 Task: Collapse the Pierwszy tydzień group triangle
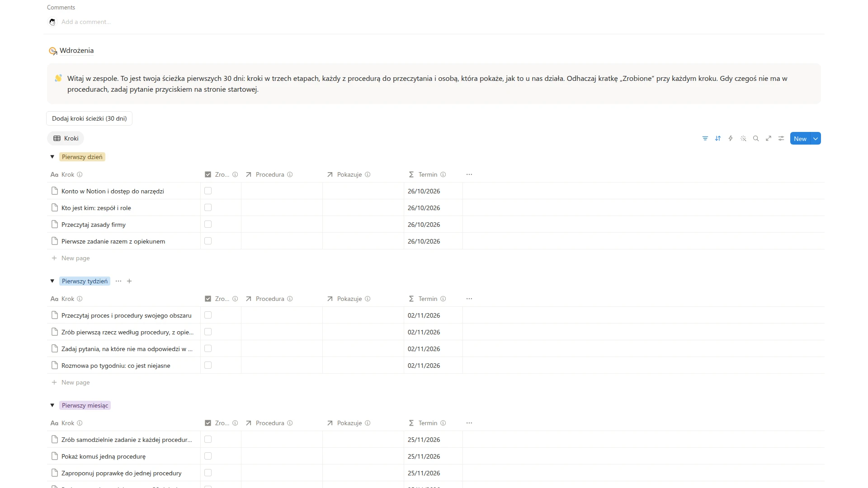pyautogui.click(x=52, y=281)
